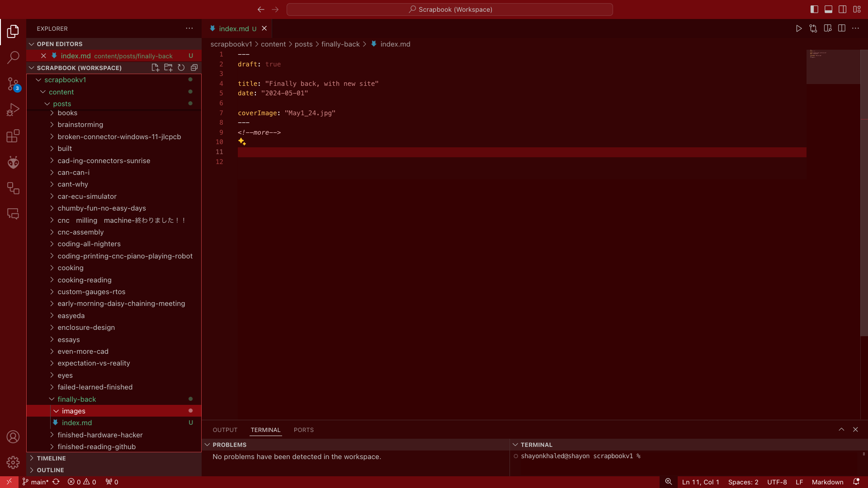
Task: Open the Manage gear menu
Action: 13,462
